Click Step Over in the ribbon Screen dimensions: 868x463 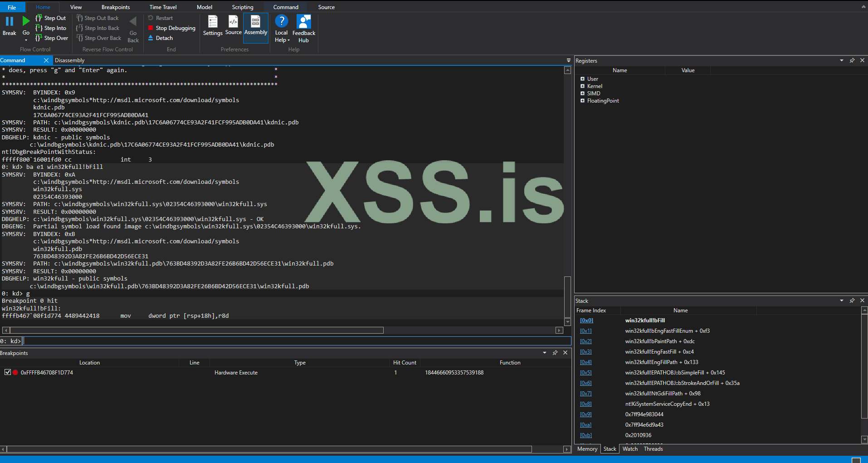52,38
